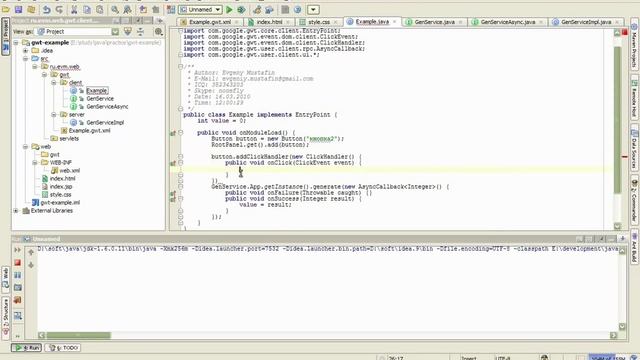Click the Replace icon beside Find
The image size is (640, 360).
pos(127,9)
